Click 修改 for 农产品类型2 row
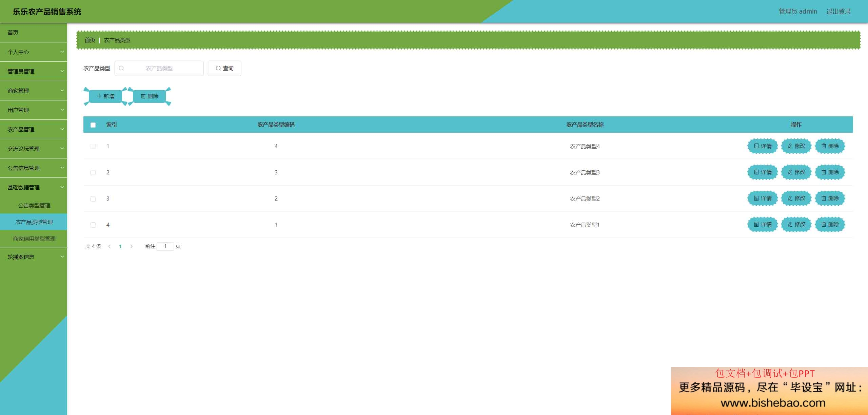The image size is (868, 415). click(796, 199)
